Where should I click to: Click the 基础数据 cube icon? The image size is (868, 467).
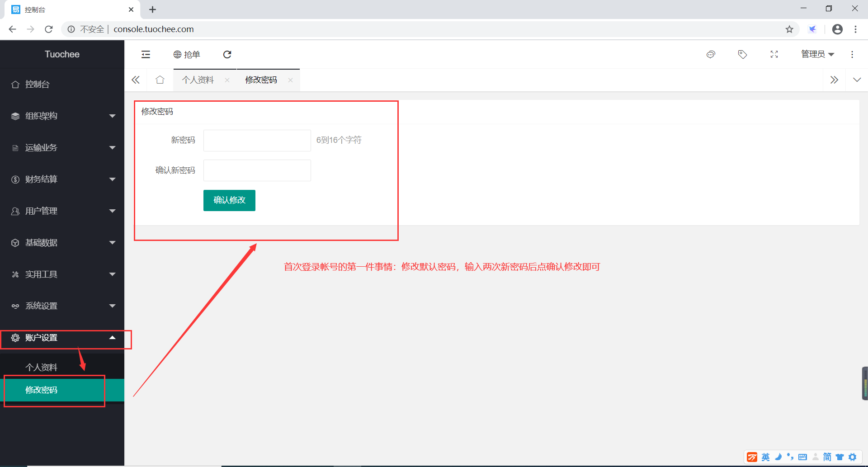15,243
